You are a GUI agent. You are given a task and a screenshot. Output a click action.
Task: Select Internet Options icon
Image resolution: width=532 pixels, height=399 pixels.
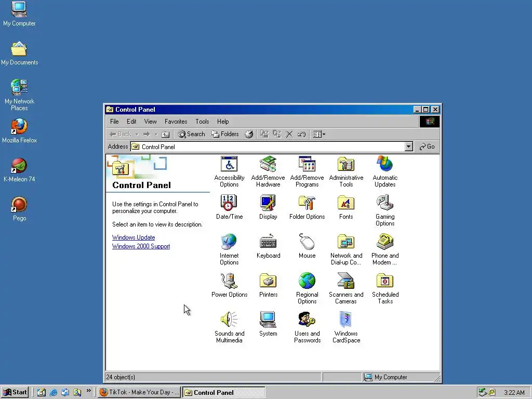(229, 249)
